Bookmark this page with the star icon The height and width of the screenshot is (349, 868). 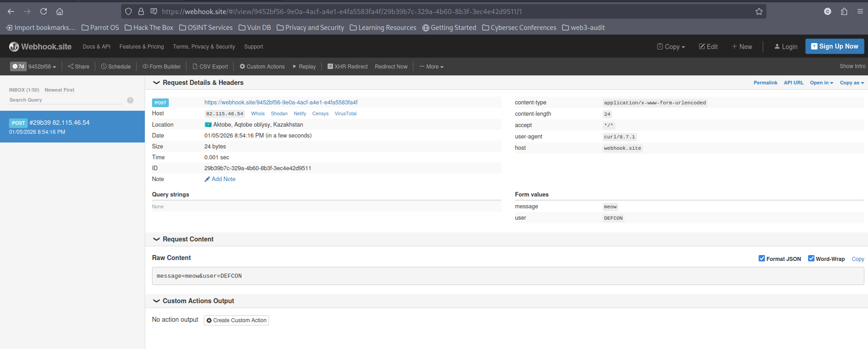coord(759,11)
